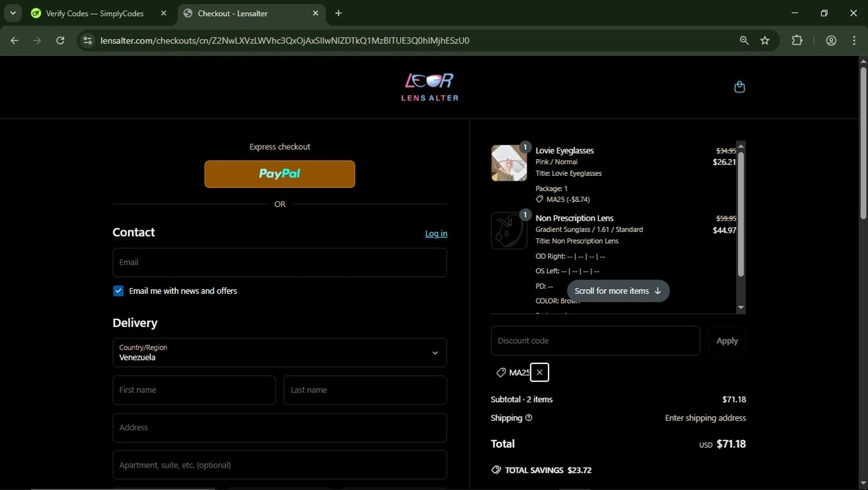Remove the MA25 discount code

[x=539, y=373]
